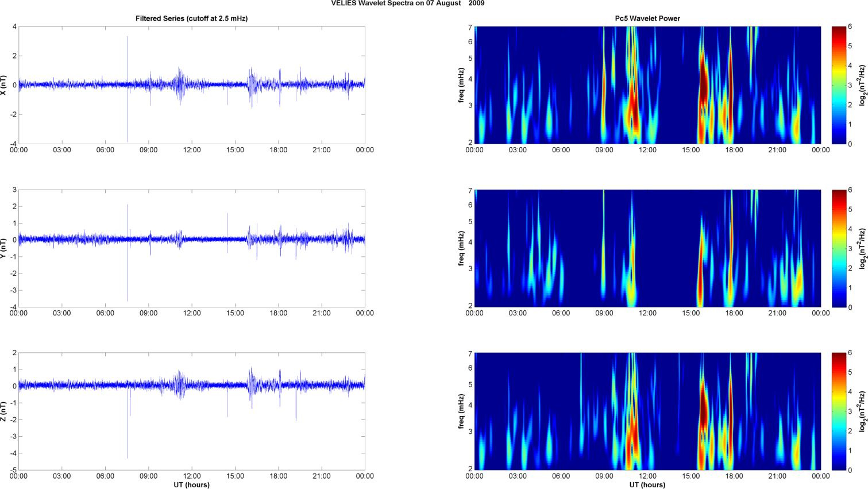Screen dimensions: 868x489
Task: Open the Z-component wavelet power spectrogram
Action: coord(647,411)
